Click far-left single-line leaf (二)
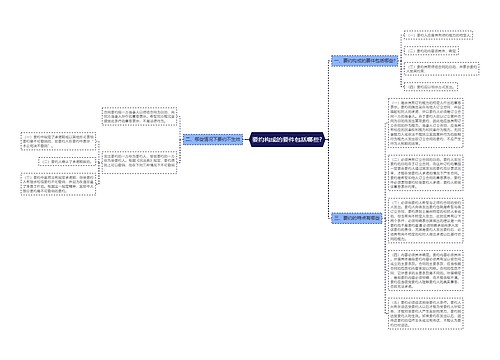500x360 pixels. (67, 162)
